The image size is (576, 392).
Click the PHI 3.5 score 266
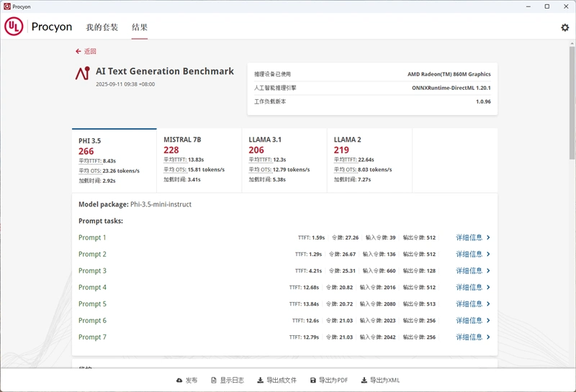(86, 151)
